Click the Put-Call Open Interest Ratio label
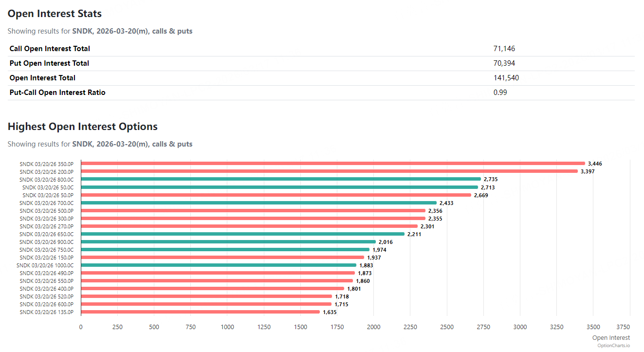 (57, 93)
